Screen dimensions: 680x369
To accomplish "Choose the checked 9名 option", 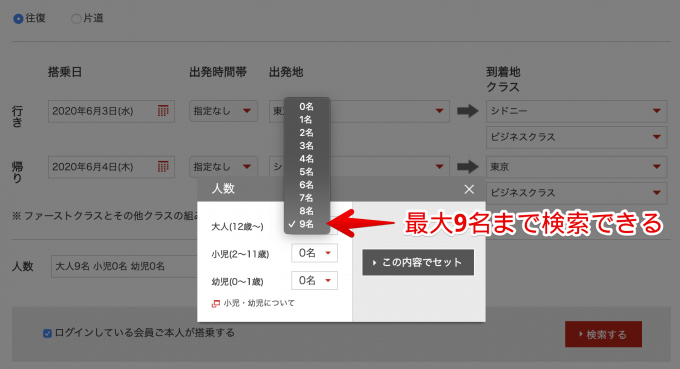I will (x=307, y=224).
